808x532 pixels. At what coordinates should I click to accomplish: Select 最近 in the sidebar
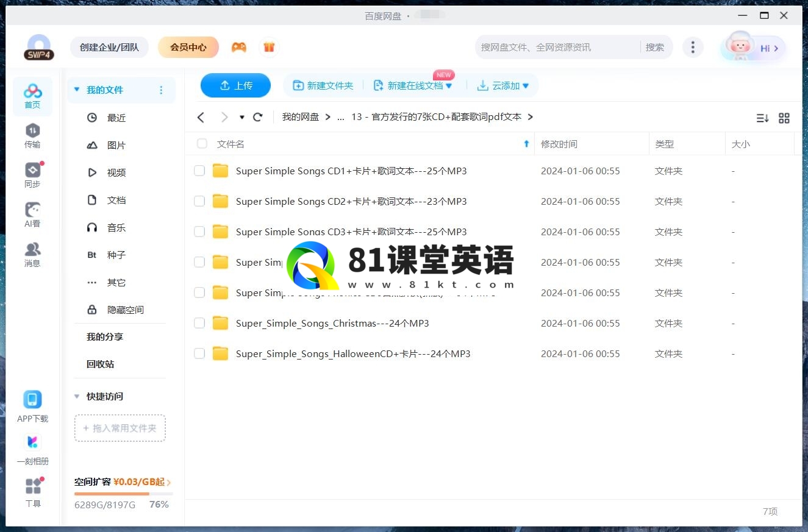(116, 118)
